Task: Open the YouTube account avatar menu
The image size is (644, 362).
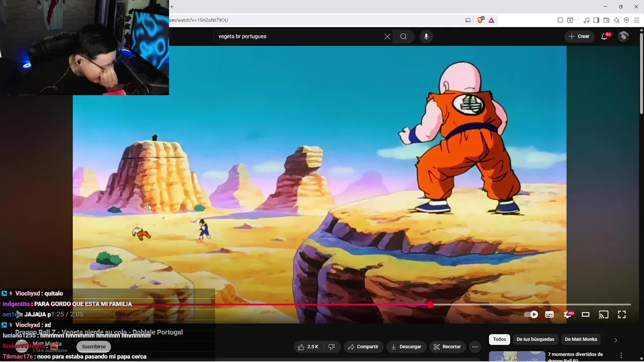Action: pyautogui.click(x=623, y=36)
